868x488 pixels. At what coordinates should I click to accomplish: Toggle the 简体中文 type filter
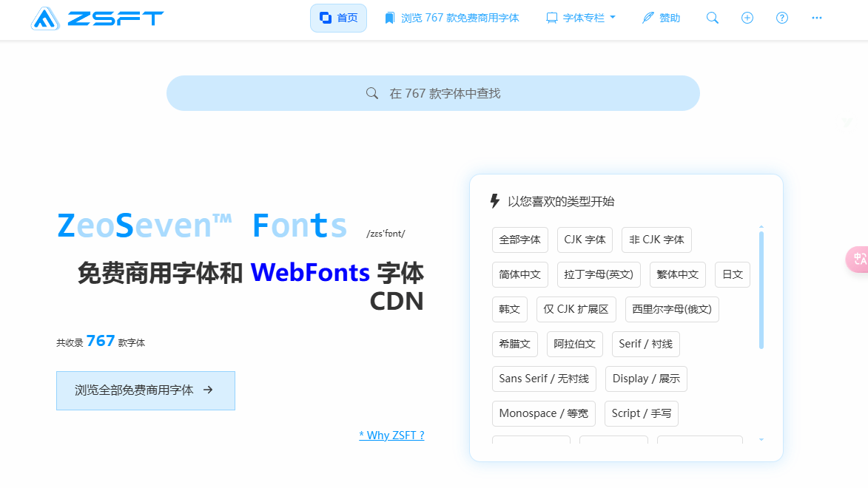[x=522, y=274]
